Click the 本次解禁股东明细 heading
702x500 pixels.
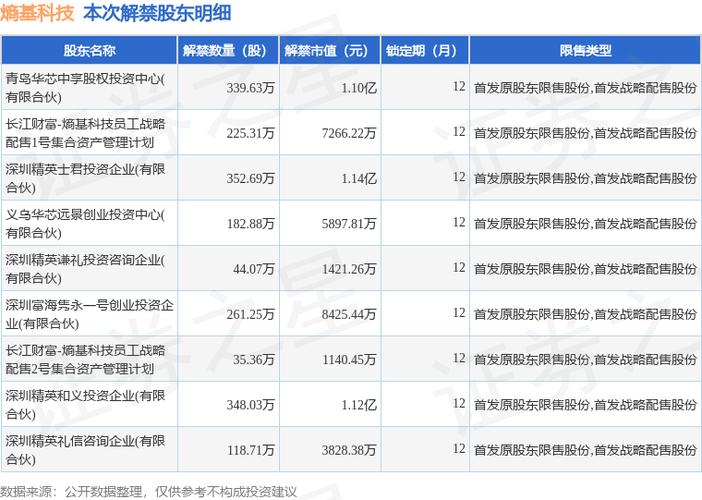[157, 13]
